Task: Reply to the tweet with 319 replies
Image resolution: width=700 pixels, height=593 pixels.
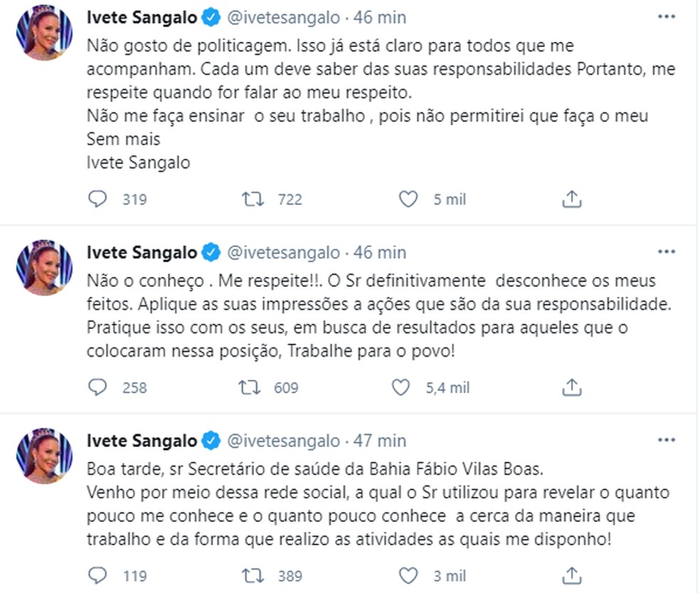Action: tap(97, 200)
